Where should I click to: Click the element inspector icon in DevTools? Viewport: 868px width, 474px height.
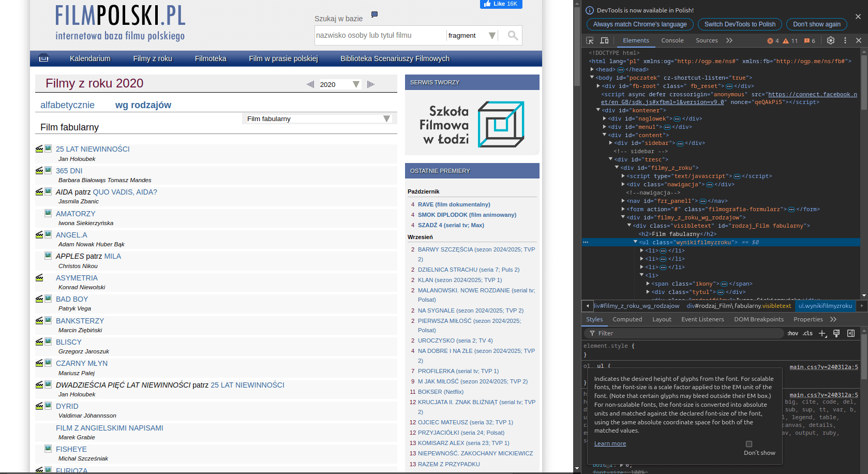pos(590,40)
